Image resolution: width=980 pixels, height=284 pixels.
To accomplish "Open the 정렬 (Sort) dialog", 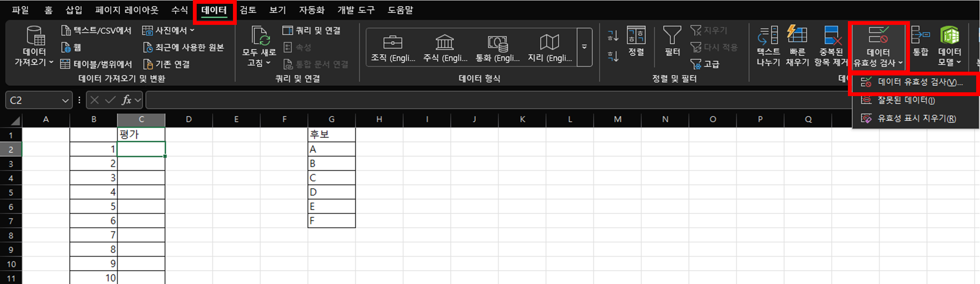I will [x=636, y=41].
